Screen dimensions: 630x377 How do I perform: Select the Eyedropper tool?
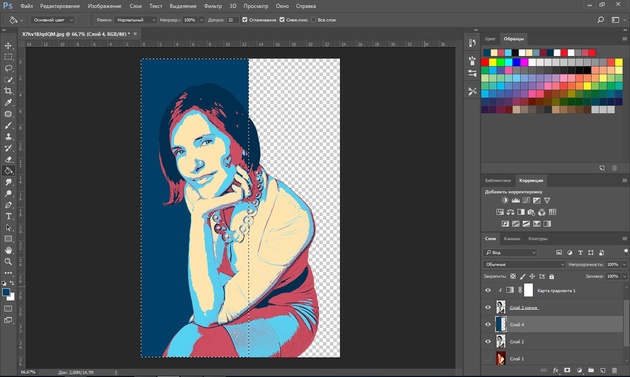click(x=8, y=102)
